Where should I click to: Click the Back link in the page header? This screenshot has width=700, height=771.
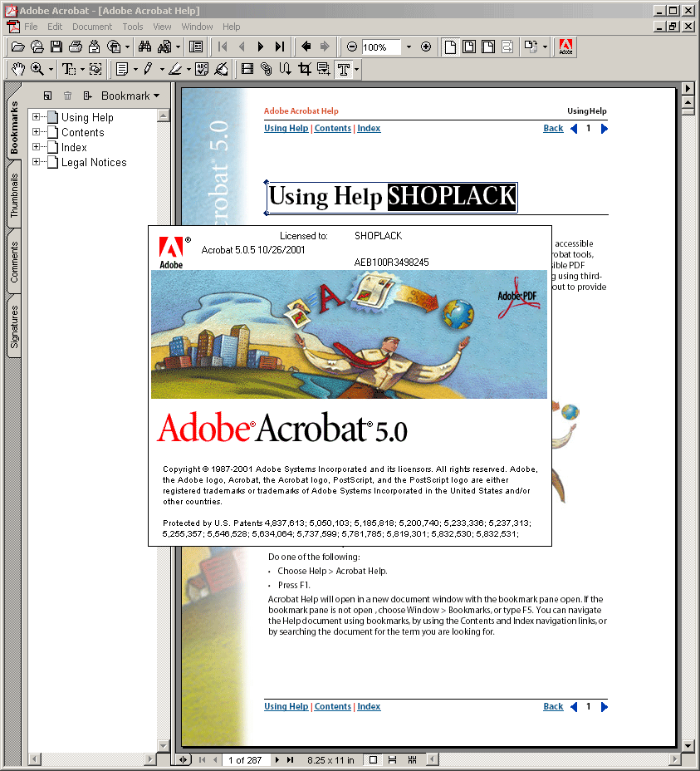(x=553, y=128)
